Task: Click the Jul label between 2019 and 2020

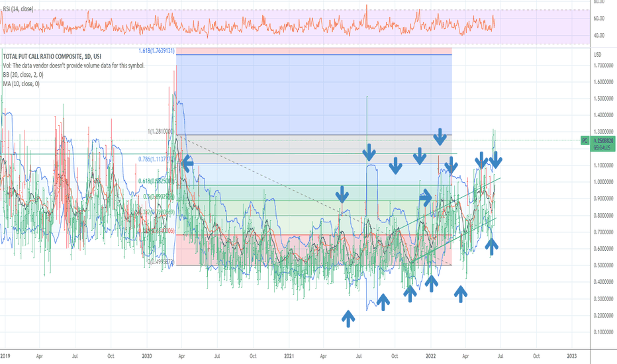Action: (x=75, y=356)
